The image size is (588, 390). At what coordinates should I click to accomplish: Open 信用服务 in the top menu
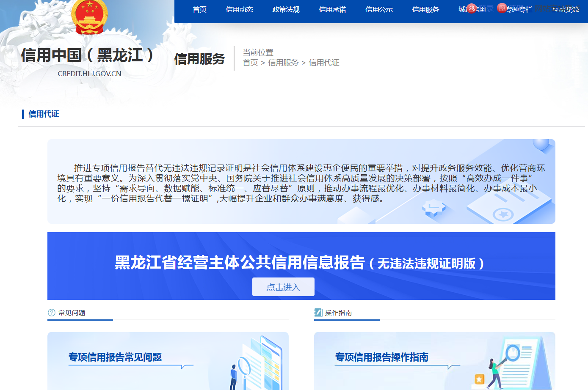(425, 10)
